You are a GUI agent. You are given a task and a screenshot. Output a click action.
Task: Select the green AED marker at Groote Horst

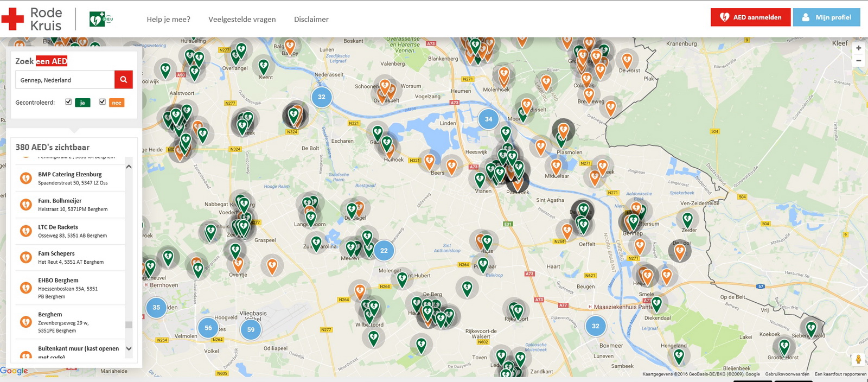click(784, 346)
